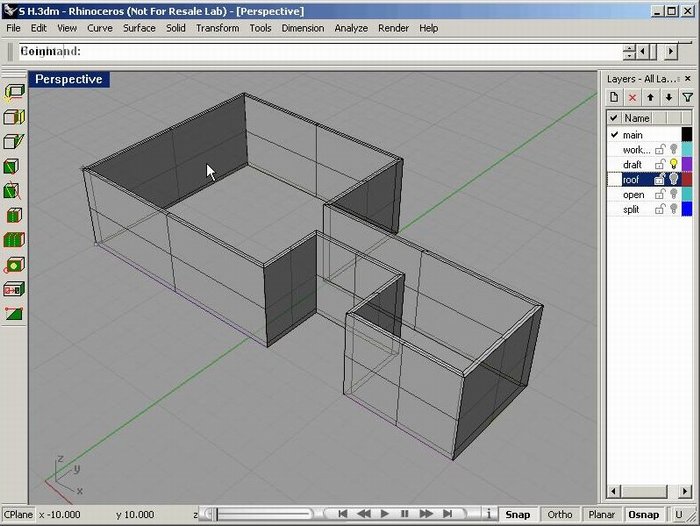
Task: Click the Snap button in status bar
Action: click(x=517, y=514)
